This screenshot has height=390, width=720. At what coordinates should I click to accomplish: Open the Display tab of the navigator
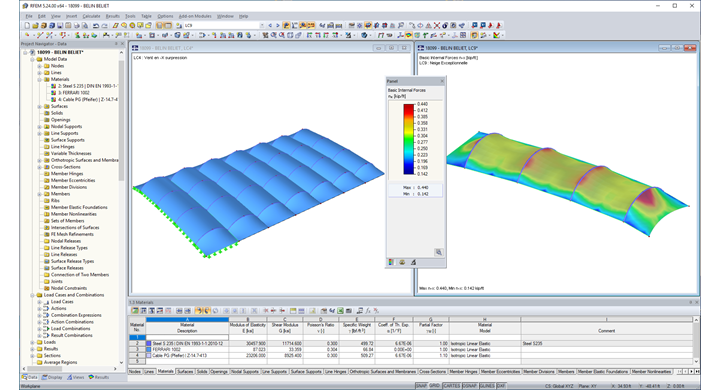pyautogui.click(x=52, y=377)
